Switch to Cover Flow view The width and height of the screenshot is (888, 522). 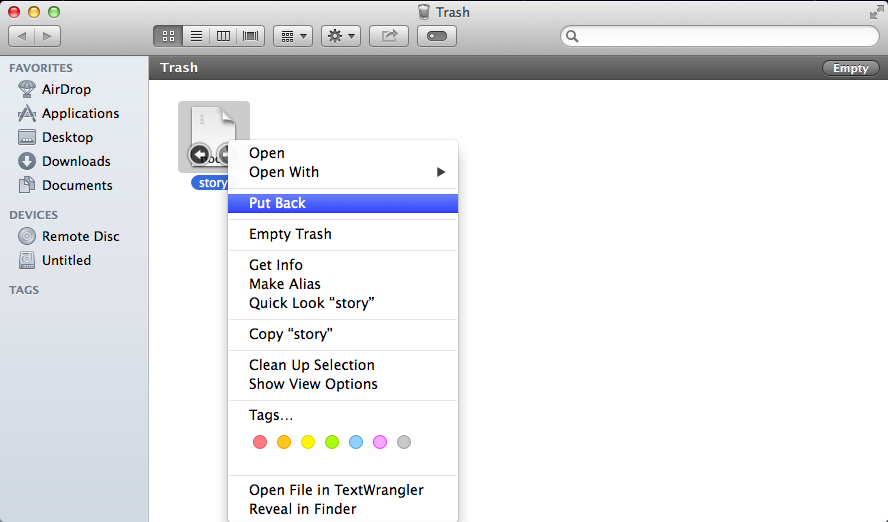click(250, 36)
